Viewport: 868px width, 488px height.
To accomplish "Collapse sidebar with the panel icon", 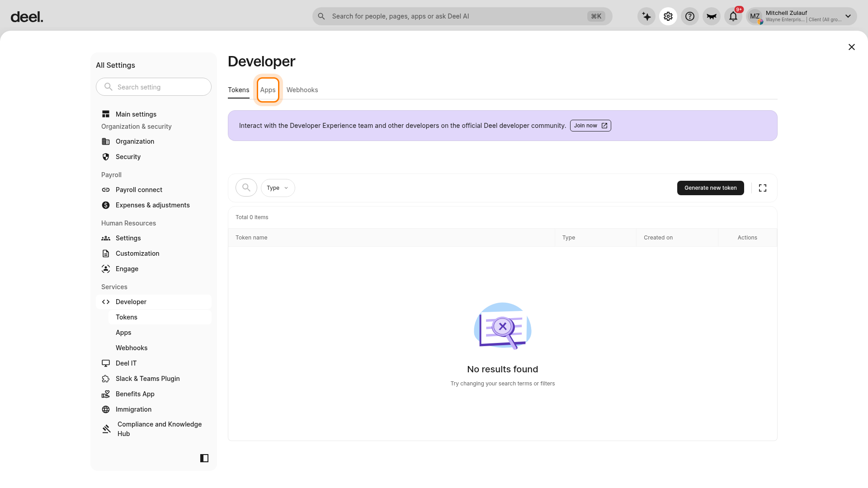I will [204, 458].
